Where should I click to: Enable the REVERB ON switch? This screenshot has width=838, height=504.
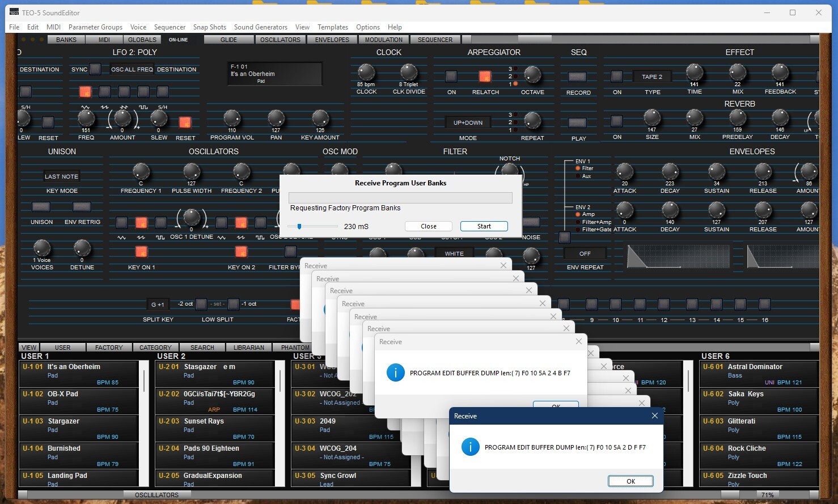[x=617, y=121]
